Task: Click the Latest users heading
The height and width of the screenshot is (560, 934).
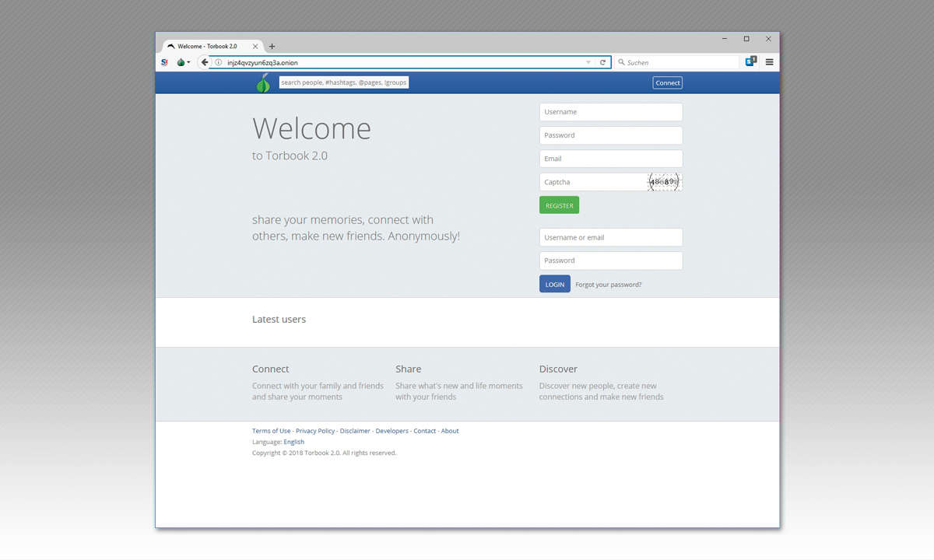Action: point(279,320)
